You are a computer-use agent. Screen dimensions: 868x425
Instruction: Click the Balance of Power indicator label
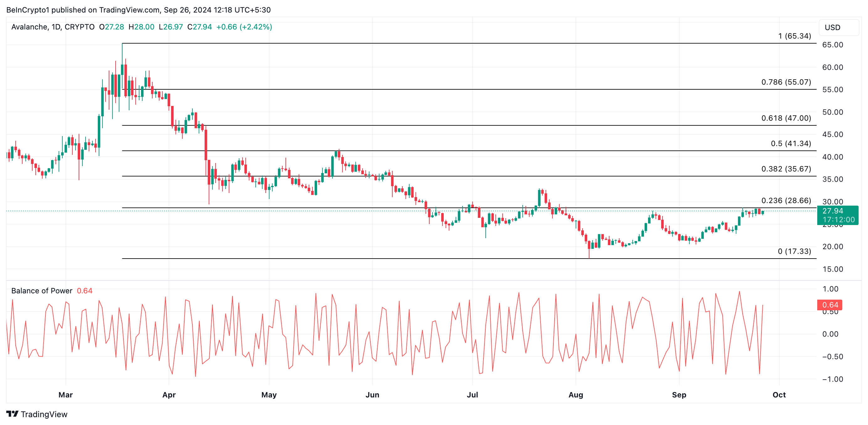[x=41, y=291]
